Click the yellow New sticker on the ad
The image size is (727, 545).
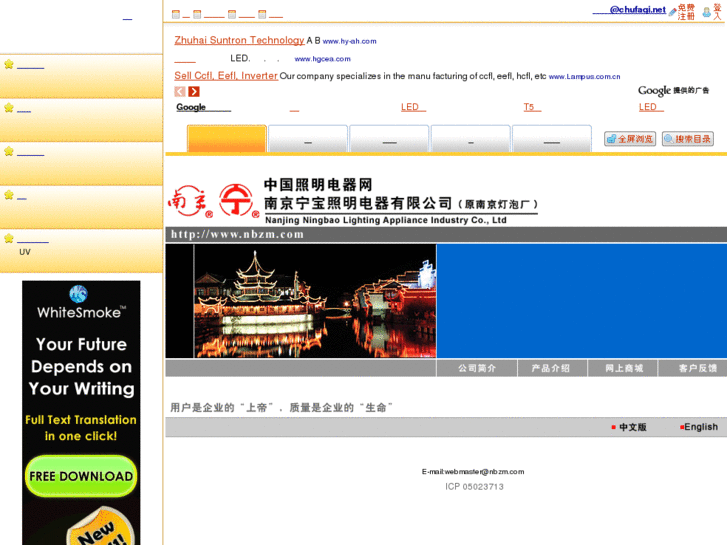click(x=101, y=527)
